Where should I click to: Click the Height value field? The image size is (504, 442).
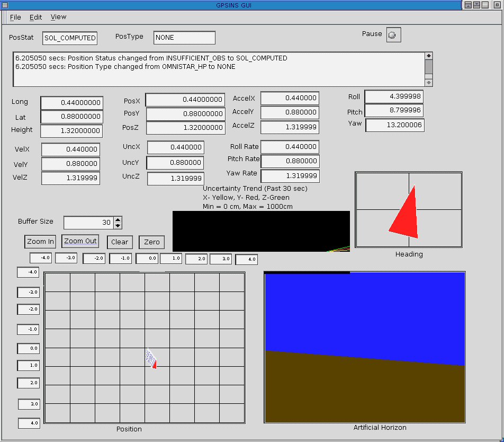(x=71, y=130)
